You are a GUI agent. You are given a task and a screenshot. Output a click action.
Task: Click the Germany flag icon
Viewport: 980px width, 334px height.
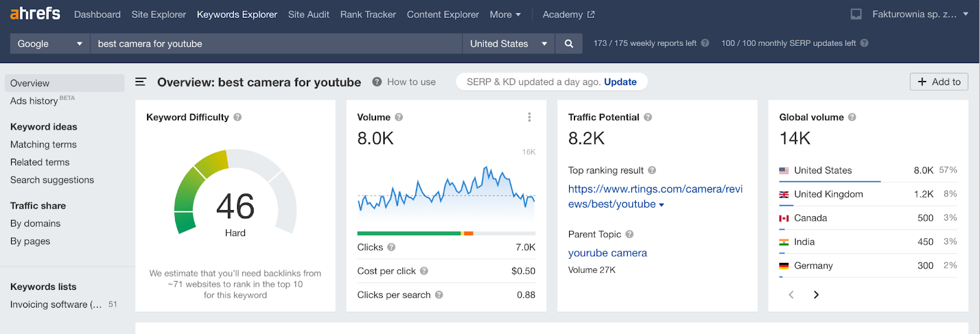pos(784,266)
